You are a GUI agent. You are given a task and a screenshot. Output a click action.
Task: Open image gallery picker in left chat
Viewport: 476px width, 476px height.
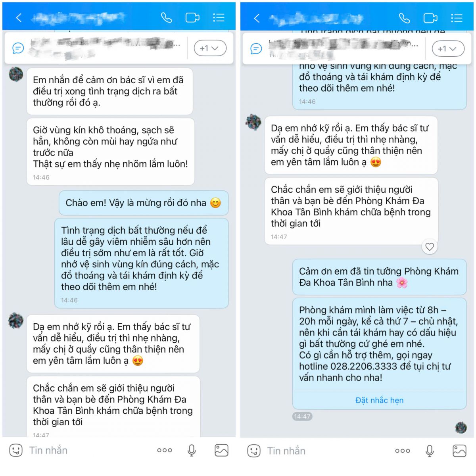click(221, 450)
